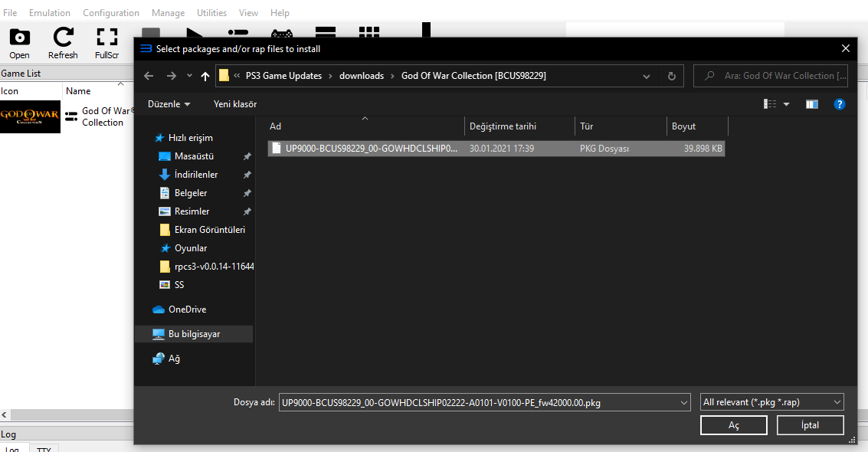
Task: Open Belgeler folder in sidebar
Action: 191,192
